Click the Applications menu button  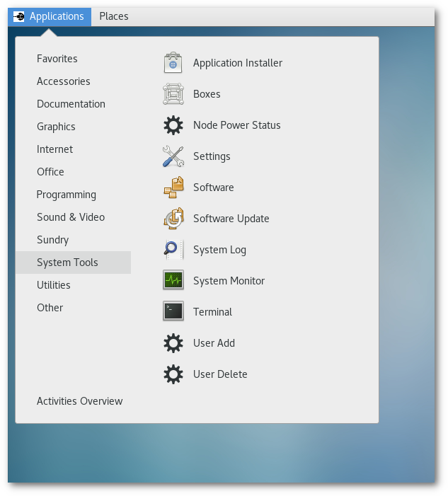[50, 16]
